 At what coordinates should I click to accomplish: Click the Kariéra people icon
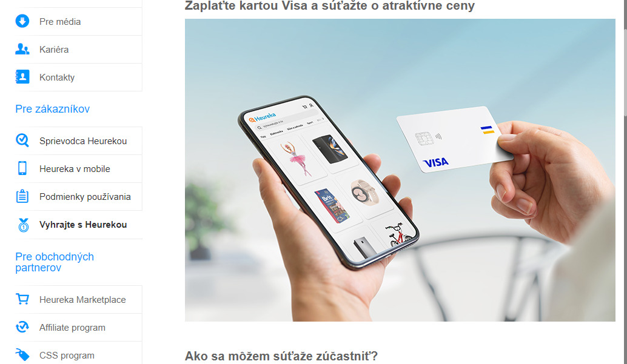(22, 49)
